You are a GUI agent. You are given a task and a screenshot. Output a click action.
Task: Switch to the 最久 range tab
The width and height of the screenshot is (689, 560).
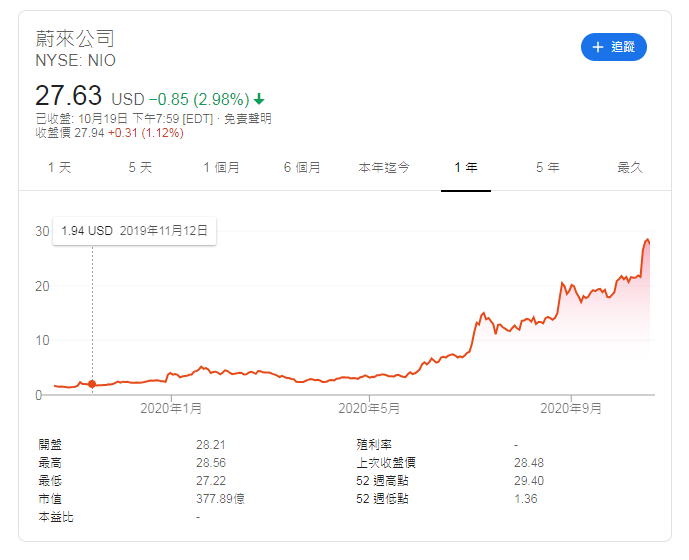(x=630, y=167)
